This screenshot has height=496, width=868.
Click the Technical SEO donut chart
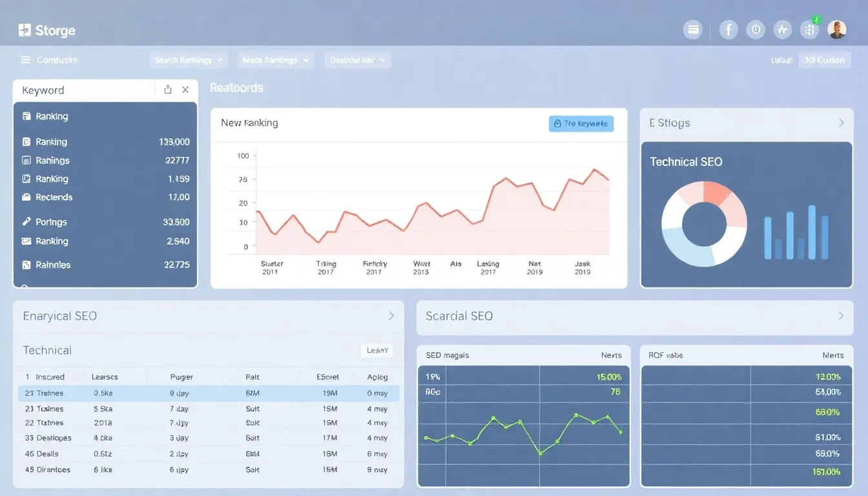pos(704,224)
